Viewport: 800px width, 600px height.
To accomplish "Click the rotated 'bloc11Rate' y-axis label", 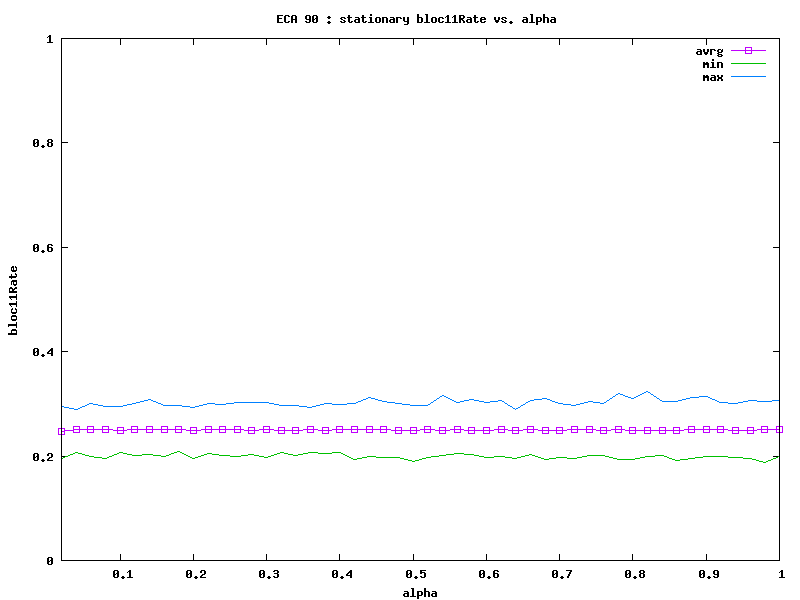I will pyautogui.click(x=14, y=299).
